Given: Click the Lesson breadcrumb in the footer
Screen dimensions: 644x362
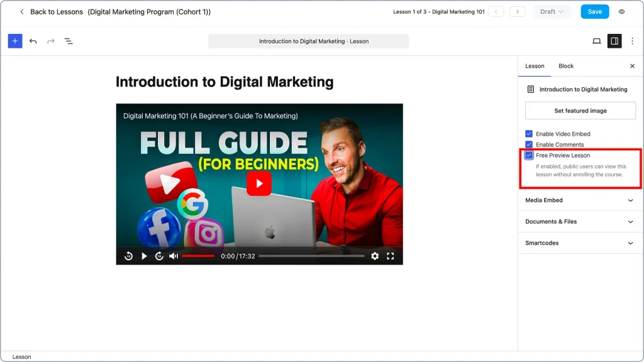Looking at the screenshot, I should [x=22, y=357].
